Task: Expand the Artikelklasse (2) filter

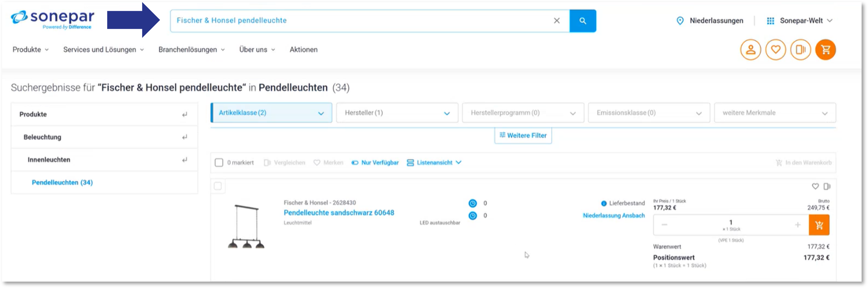Action: pyautogui.click(x=271, y=113)
